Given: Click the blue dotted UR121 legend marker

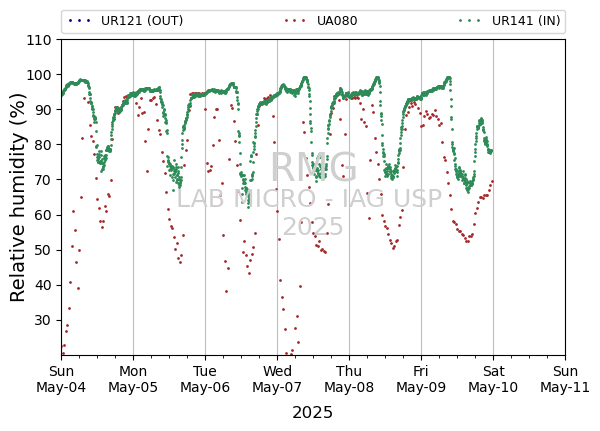Looking at the screenshot, I should click(x=80, y=21).
